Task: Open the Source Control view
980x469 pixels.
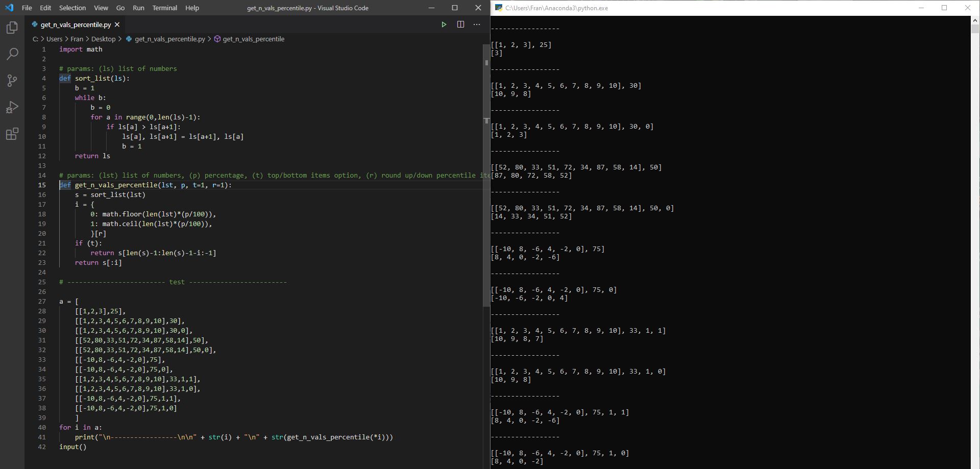Action: (12, 80)
